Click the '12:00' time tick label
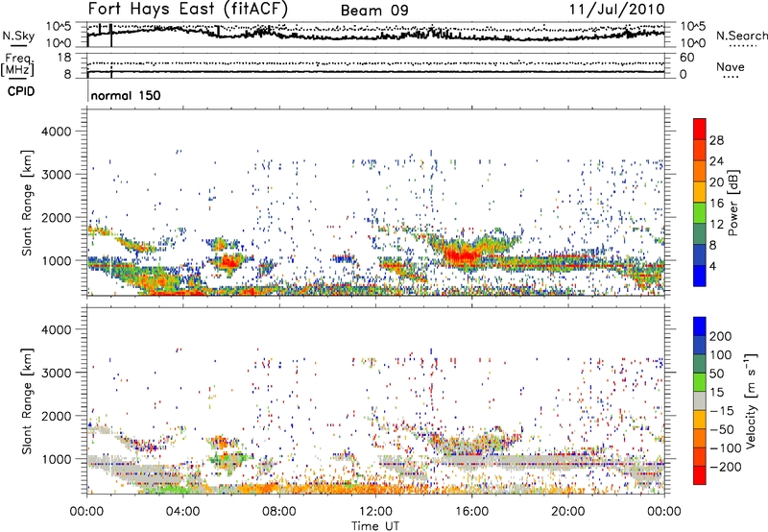Image resolution: width=768 pixels, height=532 pixels. point(375,512)
